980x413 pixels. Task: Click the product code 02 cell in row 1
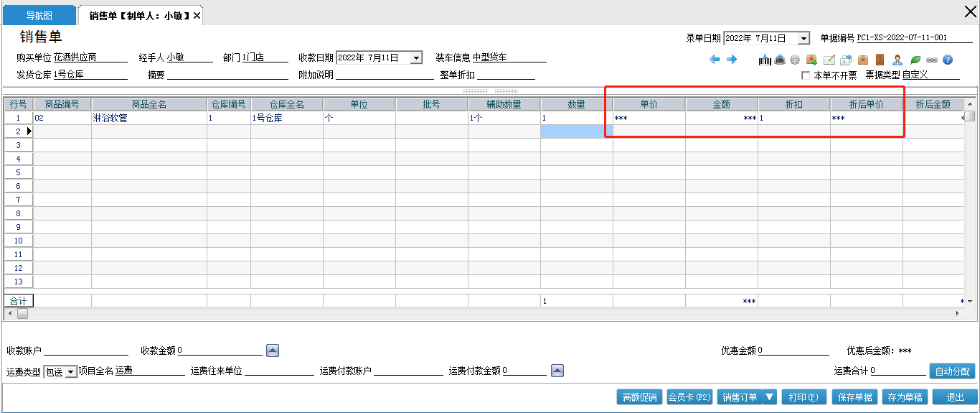coord(62,118)
